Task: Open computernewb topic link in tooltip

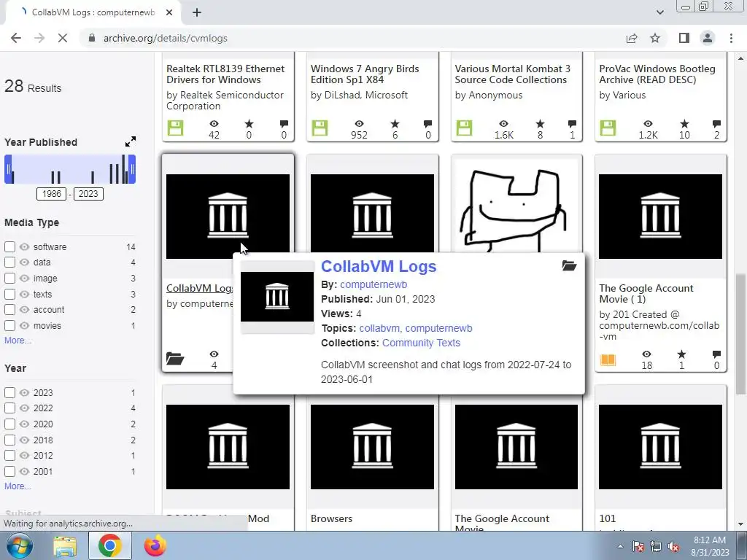Action: (x=438, y=329)
